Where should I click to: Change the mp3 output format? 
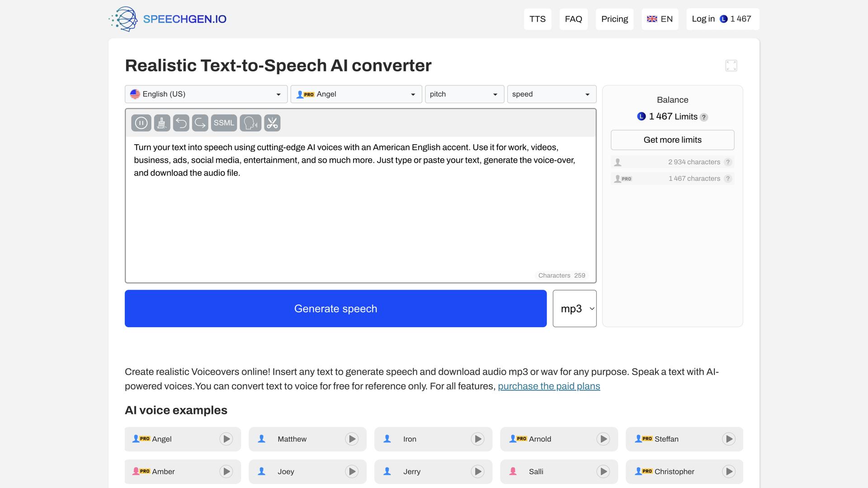point(574,308)
